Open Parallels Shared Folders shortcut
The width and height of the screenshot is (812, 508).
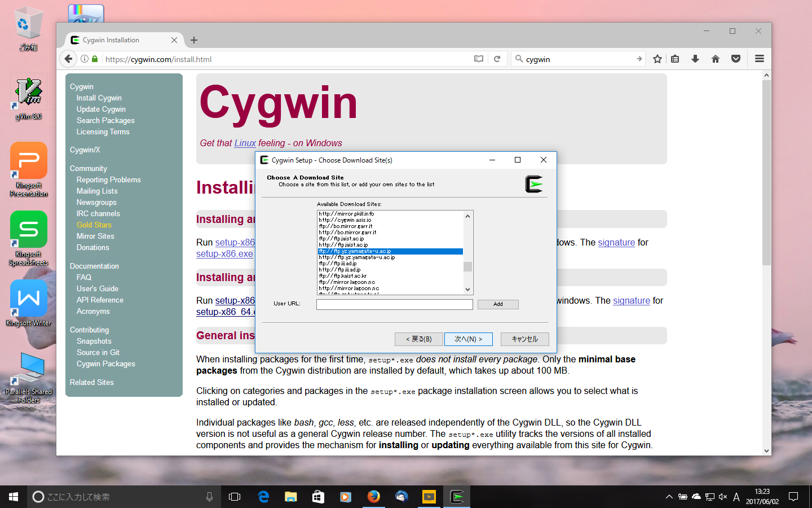coord(28,377)
